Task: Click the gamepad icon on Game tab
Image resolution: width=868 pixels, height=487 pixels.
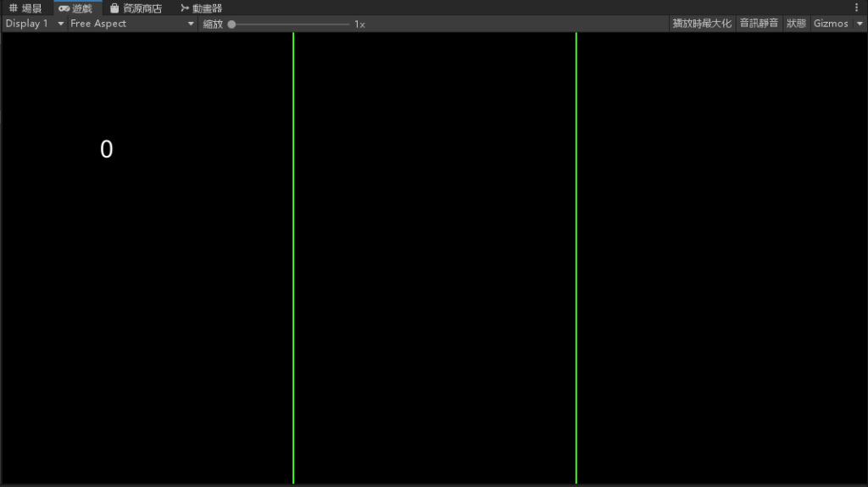Action: pyautogui.click(x=64, y=8)
